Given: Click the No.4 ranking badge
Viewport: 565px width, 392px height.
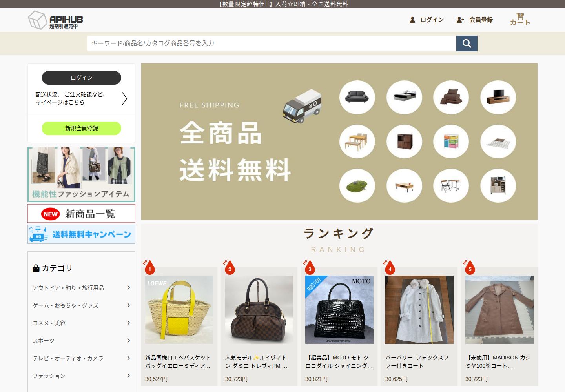Looking at the screenshot, I should click(x=389, y=267).
